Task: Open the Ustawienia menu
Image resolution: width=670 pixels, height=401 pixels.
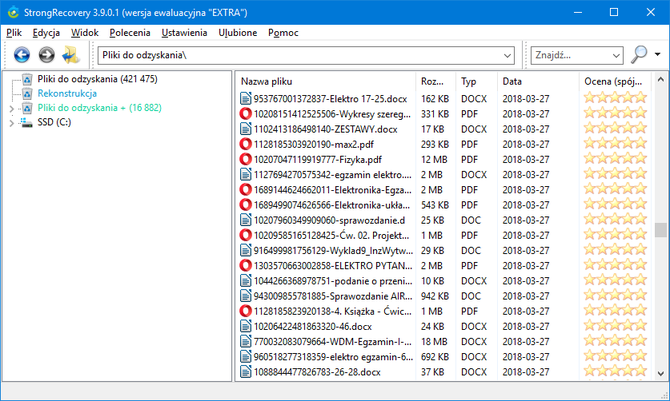Action: click(x=184, y=33)
